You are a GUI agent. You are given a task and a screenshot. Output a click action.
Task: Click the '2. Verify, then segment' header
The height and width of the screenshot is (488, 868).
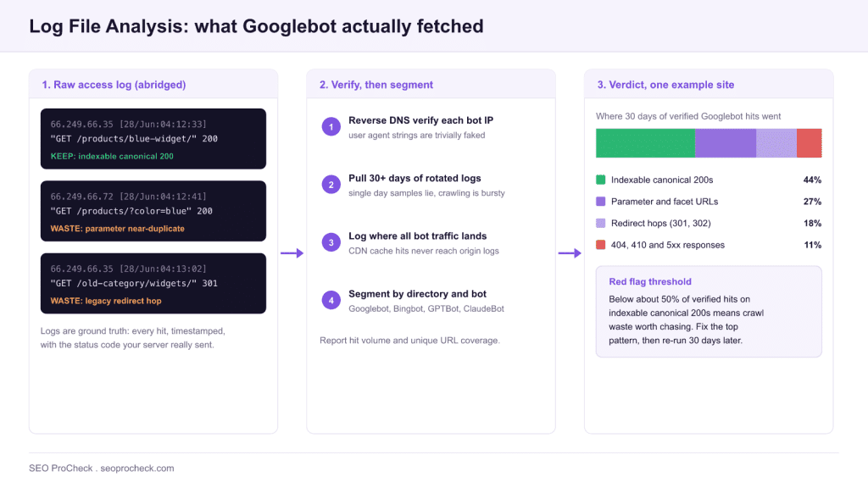tap(376, 85)
